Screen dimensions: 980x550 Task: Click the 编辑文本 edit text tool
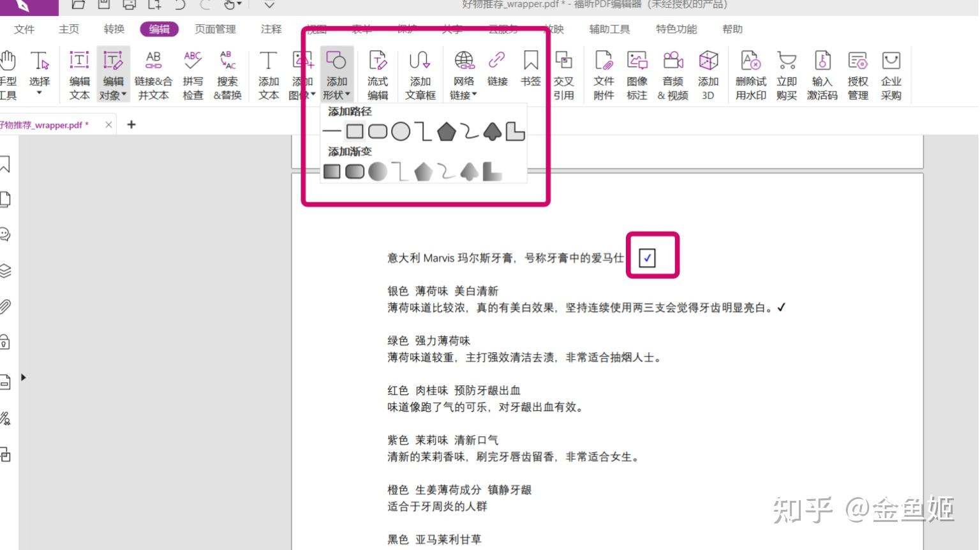point(79,75)
